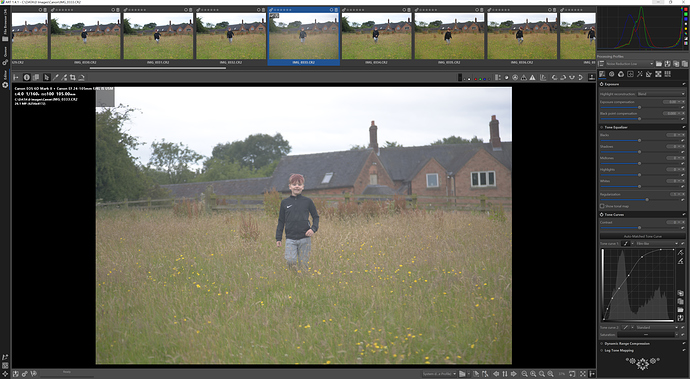
Task: Select the IMG_8034.CR2 filmstrip thumbnail
Action: pos(376,36)
